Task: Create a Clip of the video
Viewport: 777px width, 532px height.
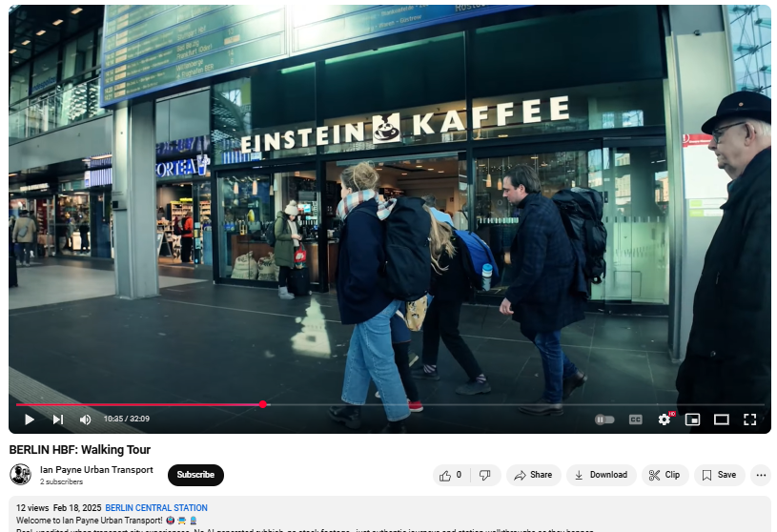Action: 665,475
